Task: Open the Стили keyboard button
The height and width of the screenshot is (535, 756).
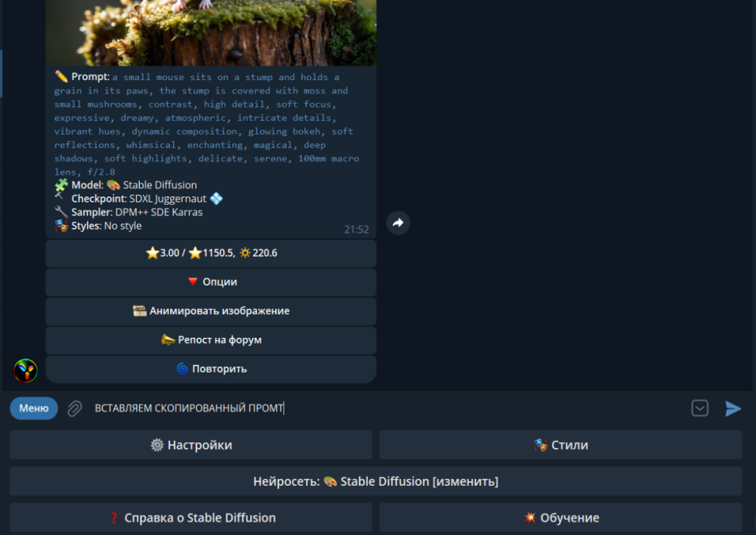Action: click(560, 445)
